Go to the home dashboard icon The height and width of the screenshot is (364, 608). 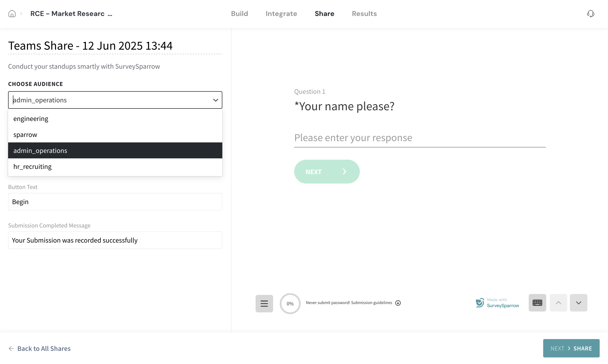click(x=12, y=14)
